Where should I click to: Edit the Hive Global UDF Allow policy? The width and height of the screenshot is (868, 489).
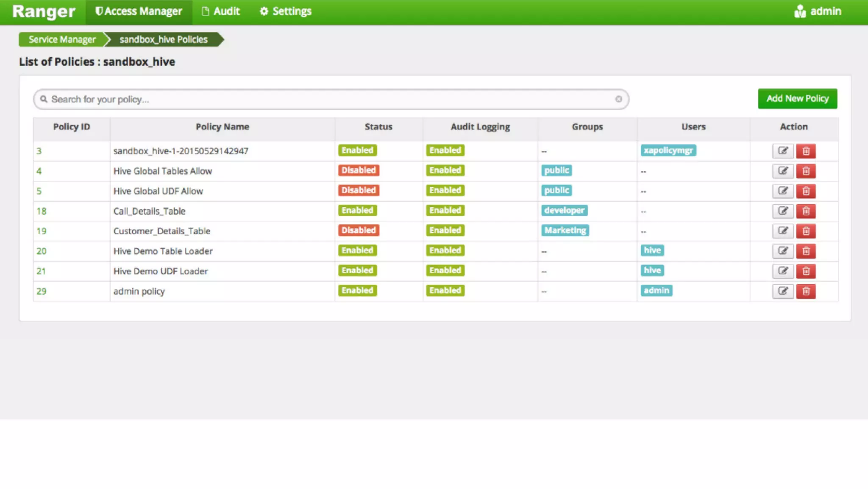(x=782, y=191)
